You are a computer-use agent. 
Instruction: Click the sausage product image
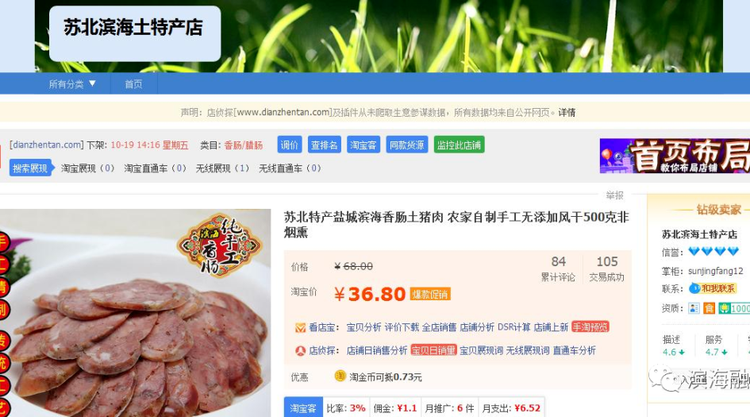click(135, 313)
